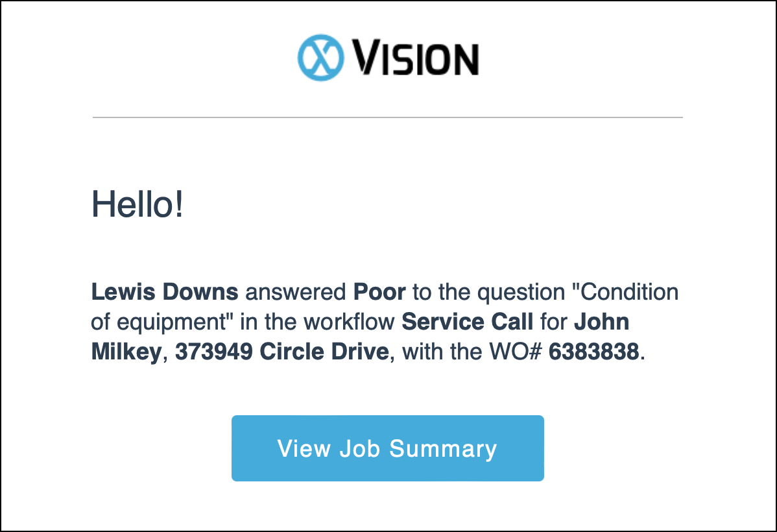Image resolution: width=777 pixels, height=532 pixels.
Task: Click the quoted text "Condition
Action: tap(625, 292)
